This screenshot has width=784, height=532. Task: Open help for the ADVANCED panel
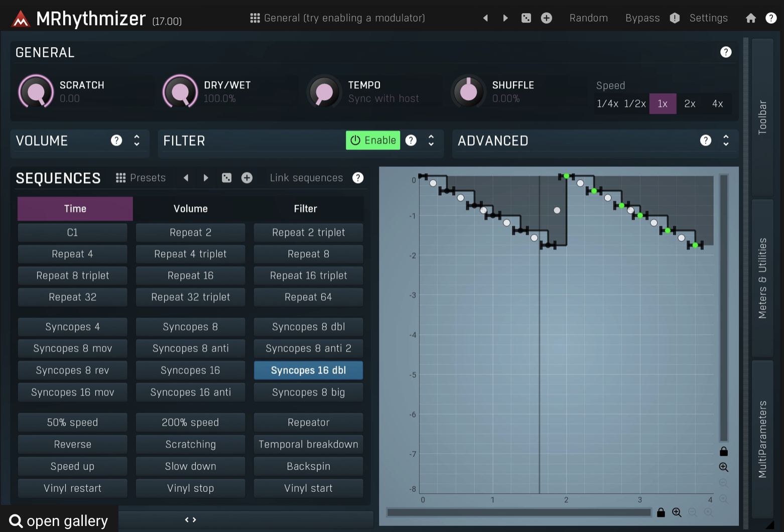[706, 141]
